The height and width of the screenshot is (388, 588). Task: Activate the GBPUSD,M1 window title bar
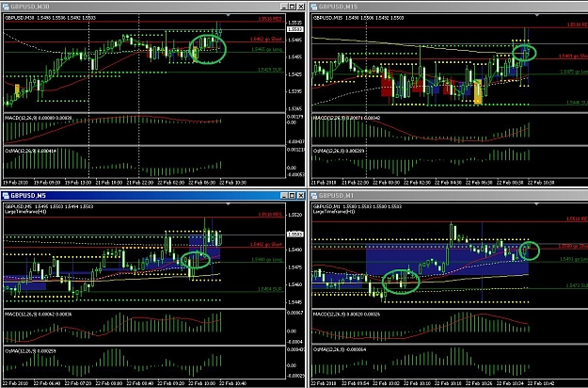449,195
